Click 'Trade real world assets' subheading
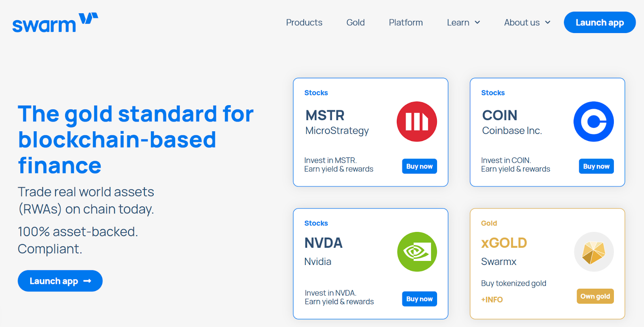The height and width of the screenshot is (327, 644). point(86,192)
